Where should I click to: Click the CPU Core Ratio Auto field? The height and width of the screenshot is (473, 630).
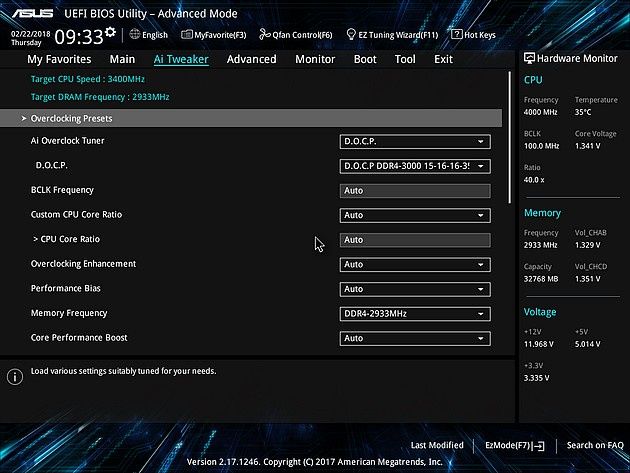[x=415, y=240]
